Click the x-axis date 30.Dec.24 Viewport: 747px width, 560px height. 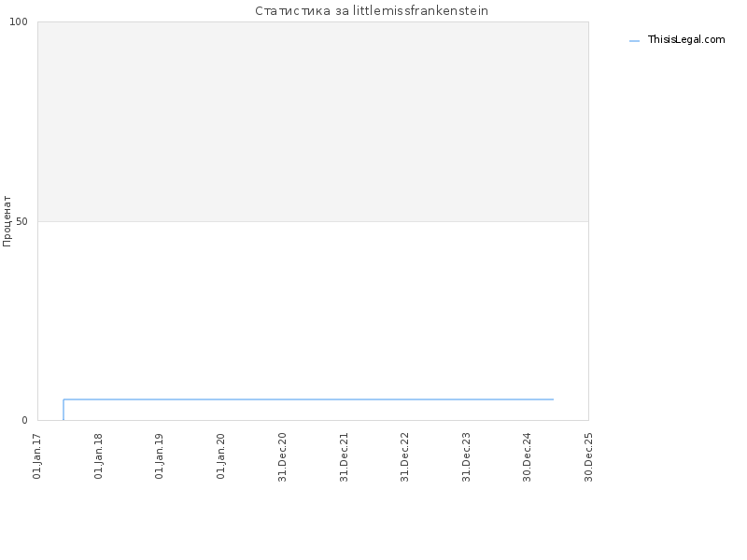pyautogui.click(x=527, y=457)
